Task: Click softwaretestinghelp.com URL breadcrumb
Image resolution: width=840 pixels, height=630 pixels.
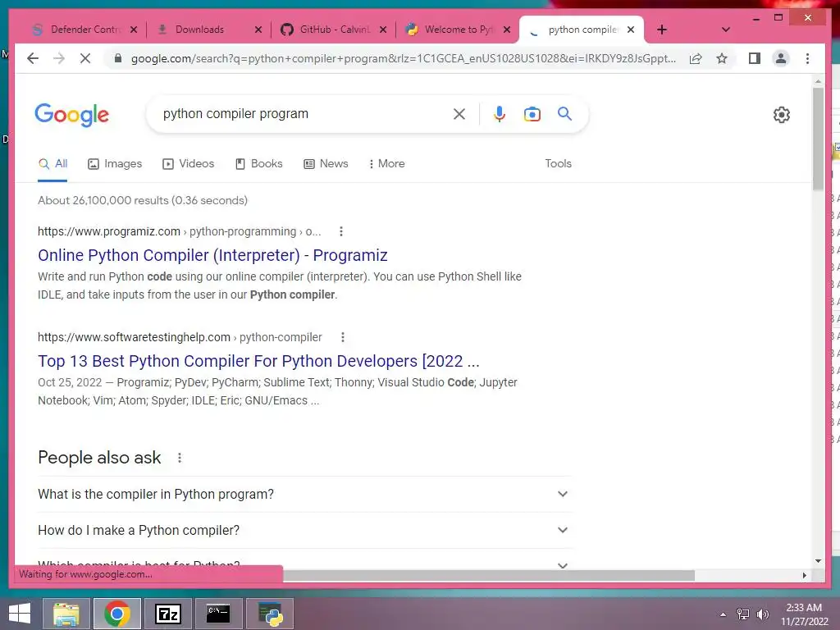Action: (x=180, y=337)
